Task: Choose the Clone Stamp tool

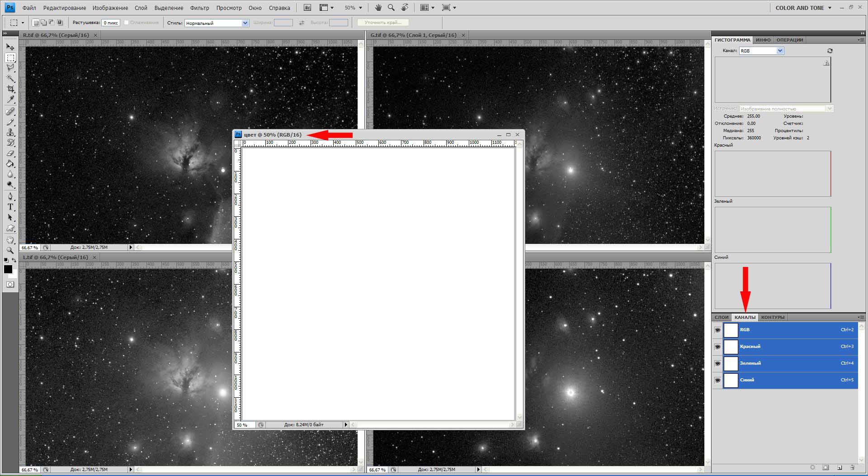Action: click(10, 132)
